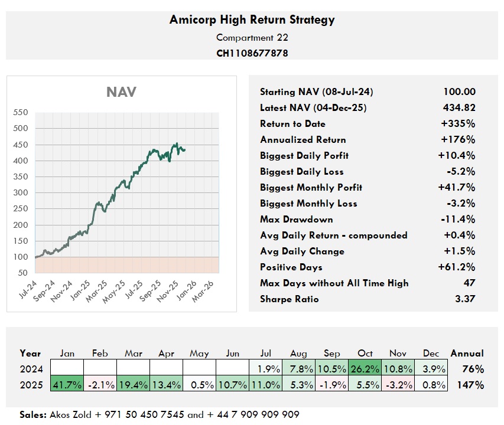Click the Max Drawdown -11.4% figure
The height and width of the screenshot is (425, 504).
pos(457,220)
